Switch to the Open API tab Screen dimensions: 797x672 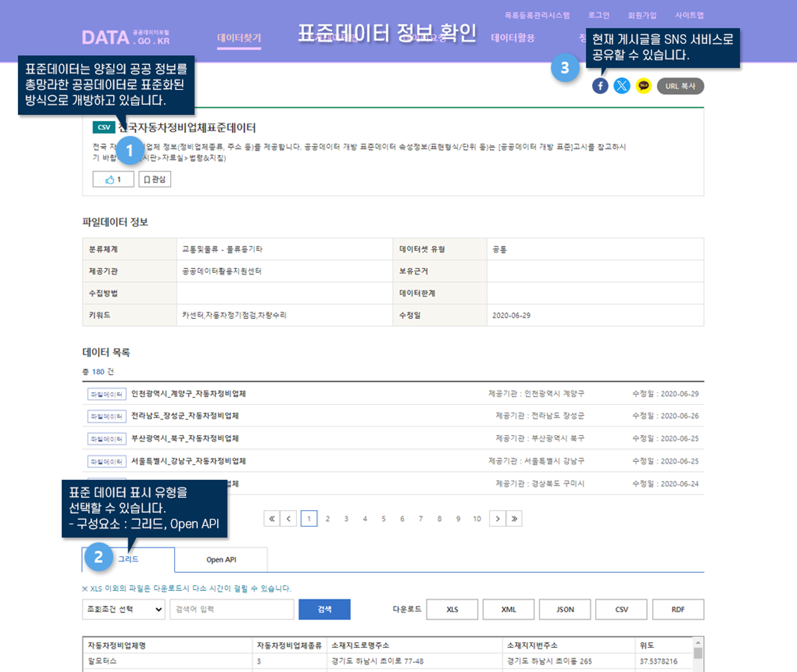pos(221,560)
